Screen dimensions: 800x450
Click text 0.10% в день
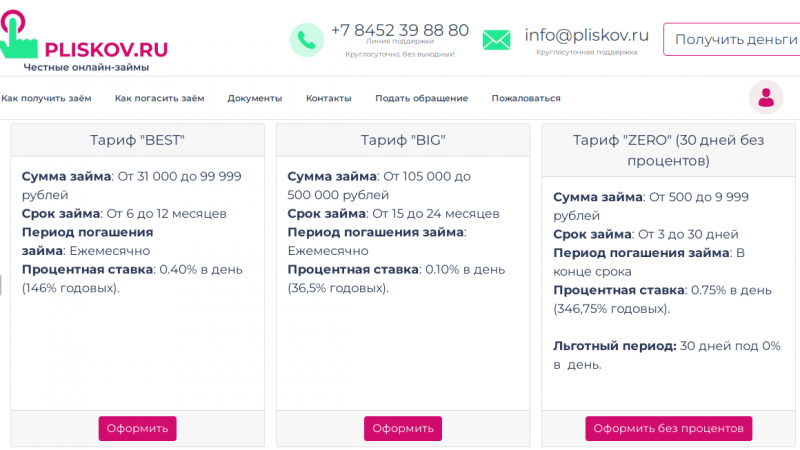click(465, 269)
